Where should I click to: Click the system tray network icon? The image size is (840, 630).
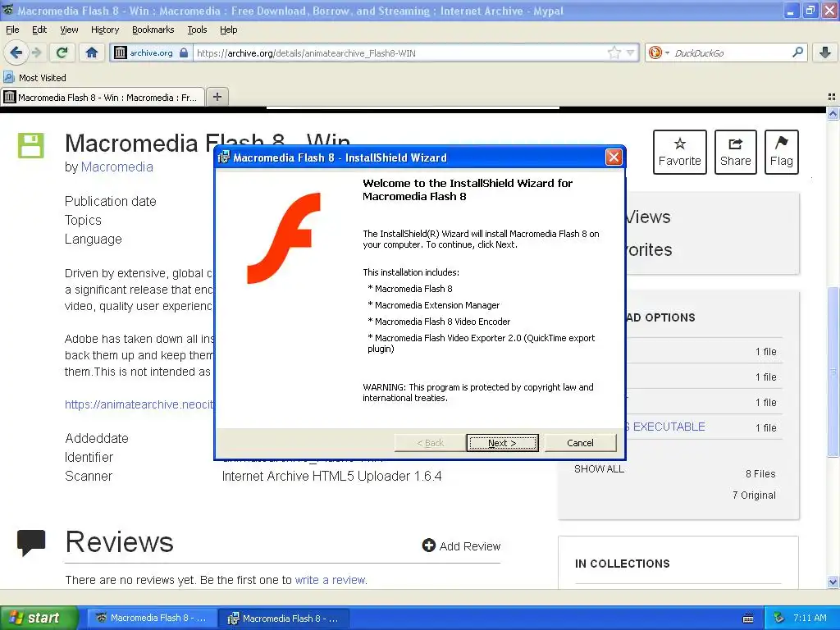tap(779, 619)
